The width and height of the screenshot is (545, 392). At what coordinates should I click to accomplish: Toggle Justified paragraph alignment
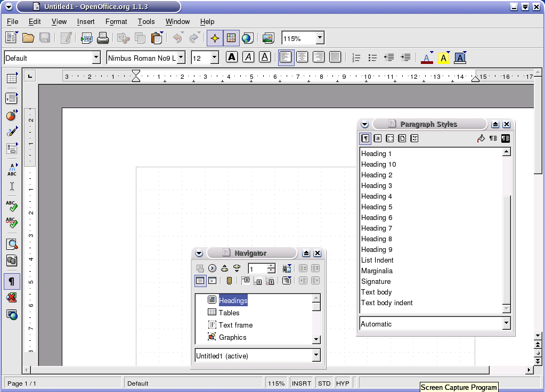coord(335,57)
